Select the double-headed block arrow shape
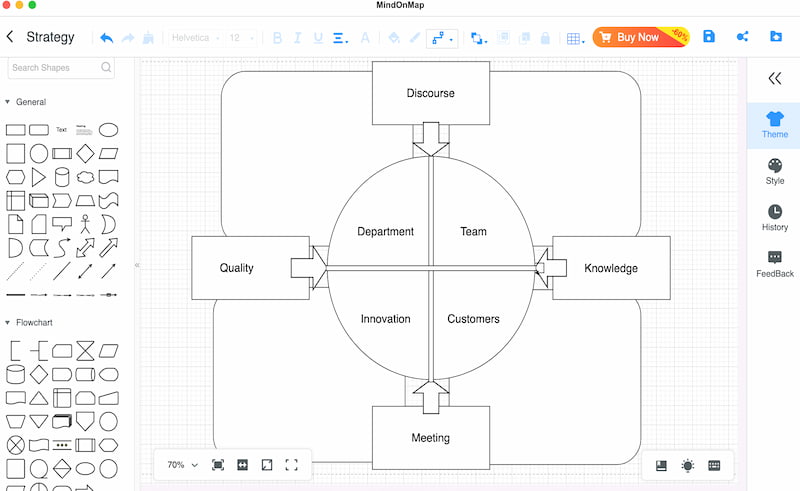800x491 pixels. coord(85,248)
